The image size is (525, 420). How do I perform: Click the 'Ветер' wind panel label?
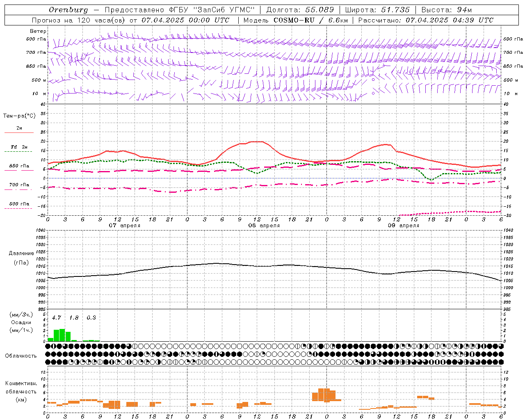click(x=38, y=31)
